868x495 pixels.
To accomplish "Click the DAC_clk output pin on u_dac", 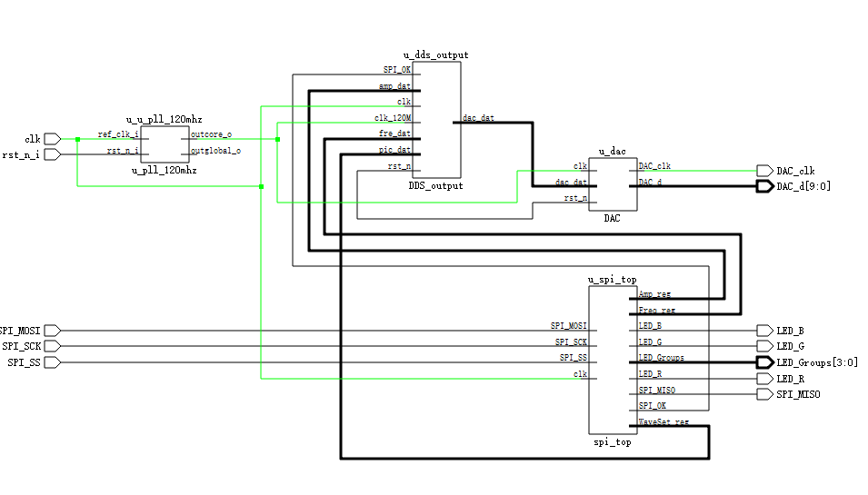I will (655, 166).
